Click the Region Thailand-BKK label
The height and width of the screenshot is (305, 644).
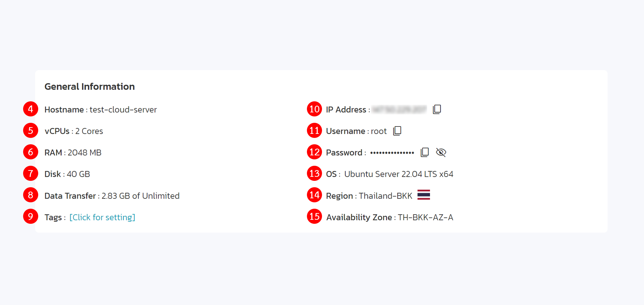(x=369, y=196)
